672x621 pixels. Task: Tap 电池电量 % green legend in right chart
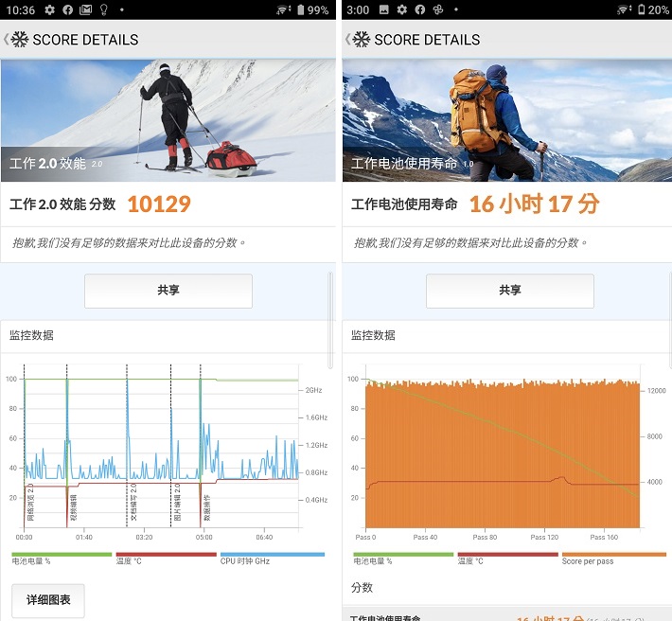coord(403,559)
